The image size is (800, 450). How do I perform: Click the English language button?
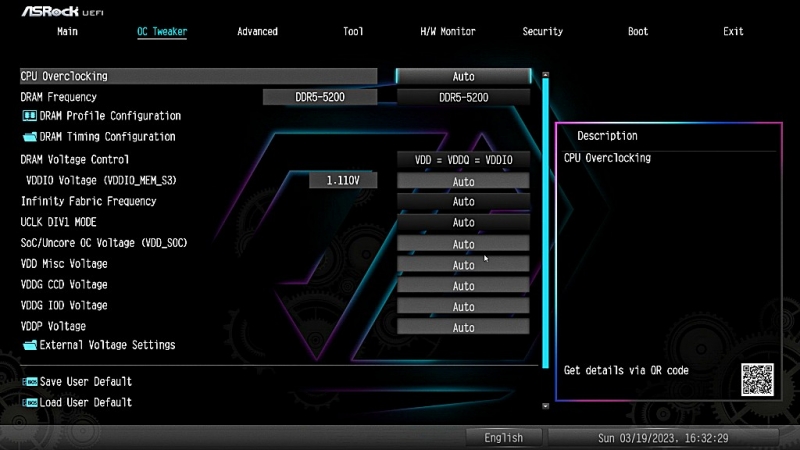click(503, 438)
